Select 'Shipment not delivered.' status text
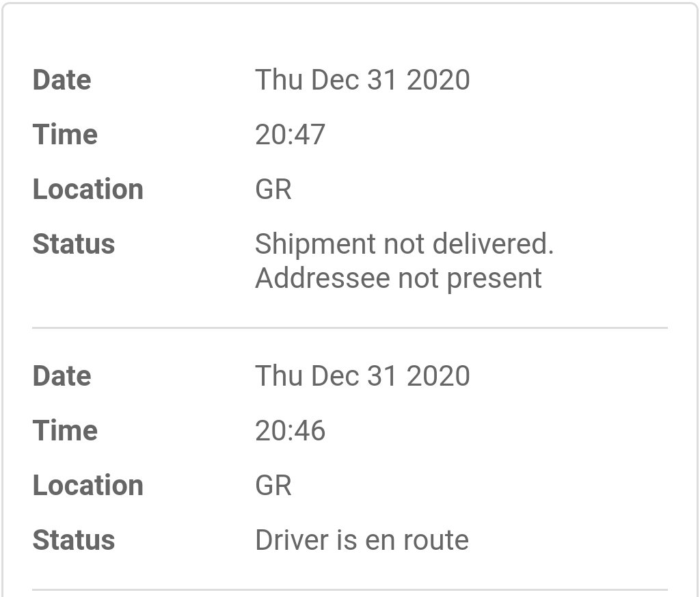 pyautogui.click(x=405, y=244)
